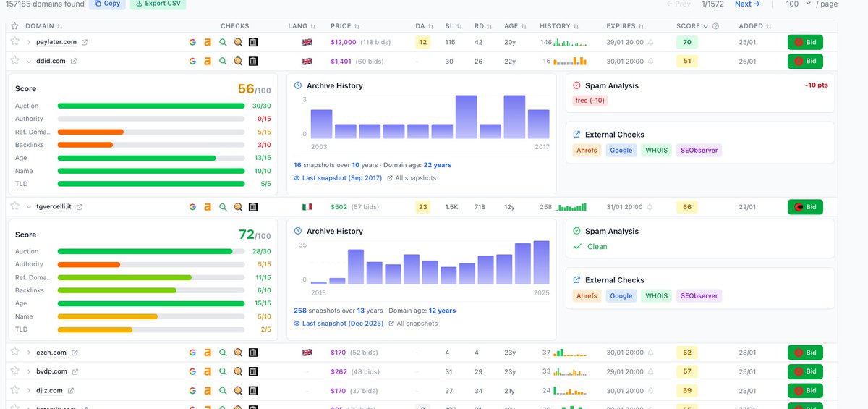
Task: Open Ahrefs check for bvdp.com
Action: pos(208,371)
